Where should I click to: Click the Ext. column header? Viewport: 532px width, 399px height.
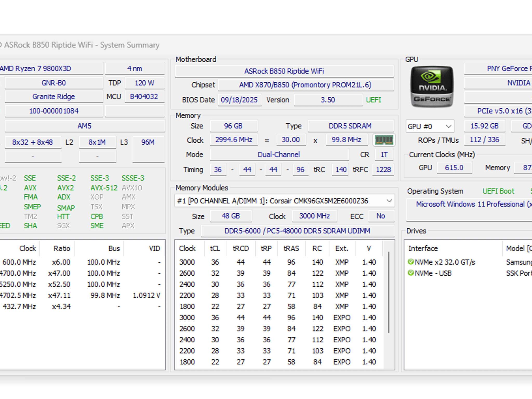(342, 249)
